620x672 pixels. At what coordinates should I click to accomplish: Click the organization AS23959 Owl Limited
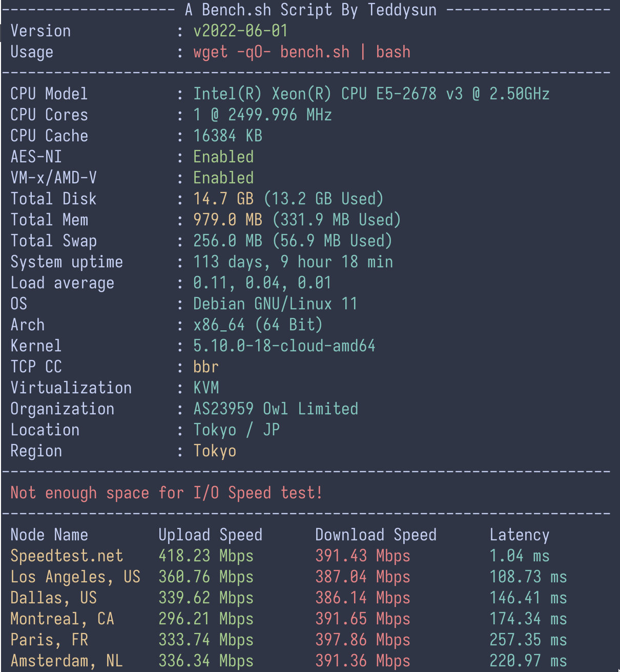click(276, 409)
